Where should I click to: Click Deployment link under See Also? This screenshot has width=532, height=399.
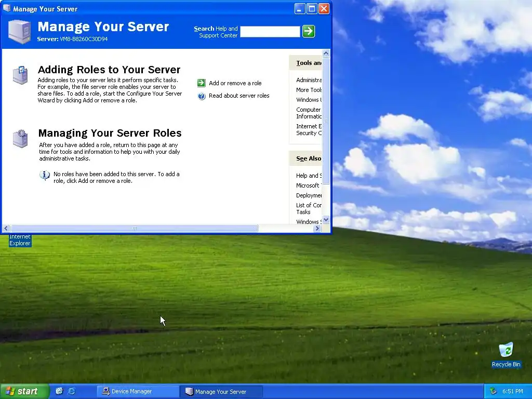point(309,195)
